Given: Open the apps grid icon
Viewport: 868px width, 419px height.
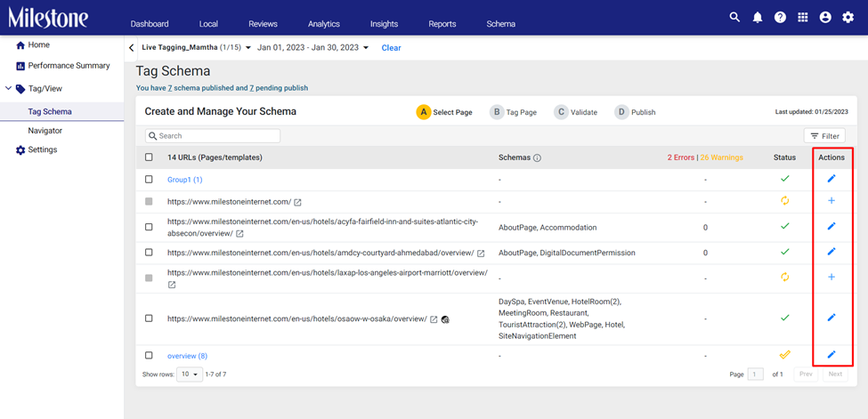Looking at the screenshot, I should pos(803,17).
